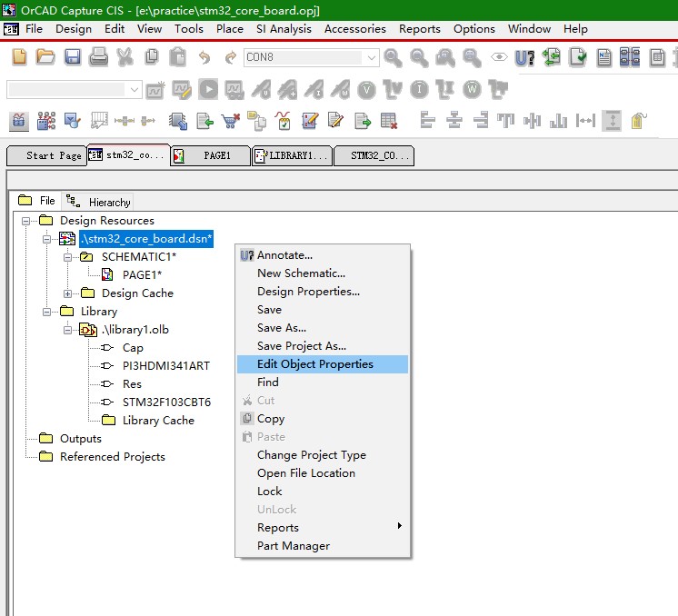The image size is (678, 616).
Task: Click the shopping cart icon
Action: point(231,121)
